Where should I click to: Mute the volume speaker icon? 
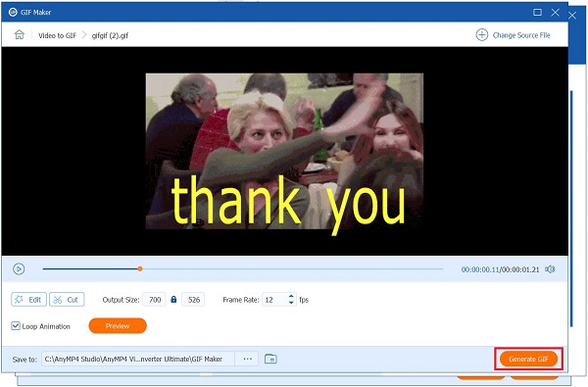pos(550,269)
